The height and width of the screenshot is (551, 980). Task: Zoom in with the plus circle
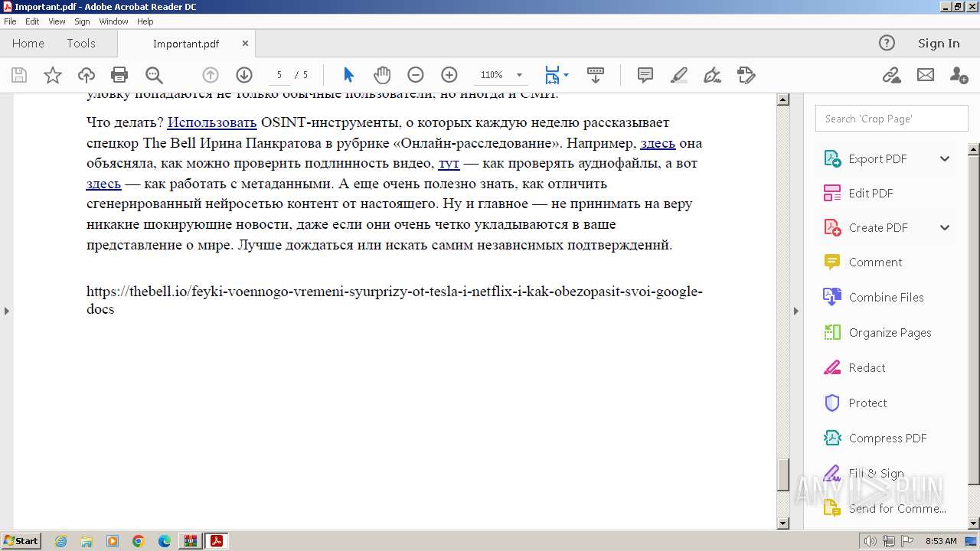click(x=449, y=75)
